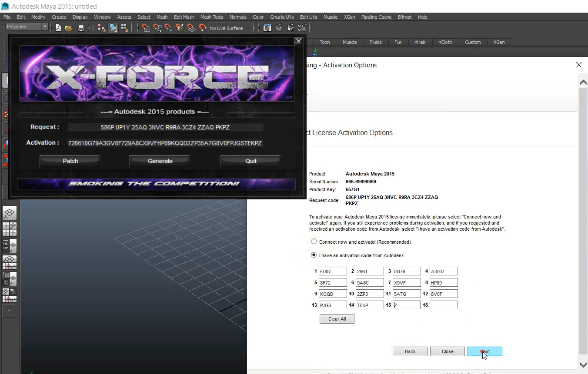Click the Open Scene folder icon
The height and width of the screenshot is (374, 588).
[x=69, y=28]
